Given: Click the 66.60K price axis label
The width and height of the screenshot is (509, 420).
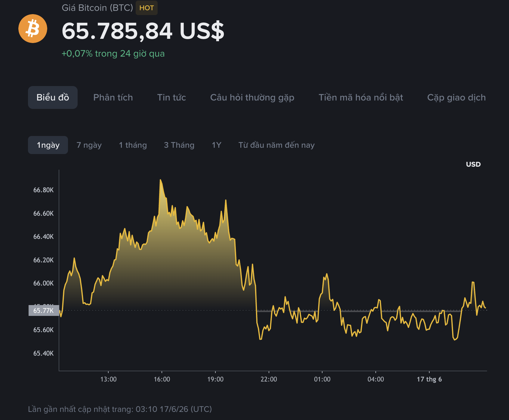Looking at the screenshot, I should (x=43, y=213).
